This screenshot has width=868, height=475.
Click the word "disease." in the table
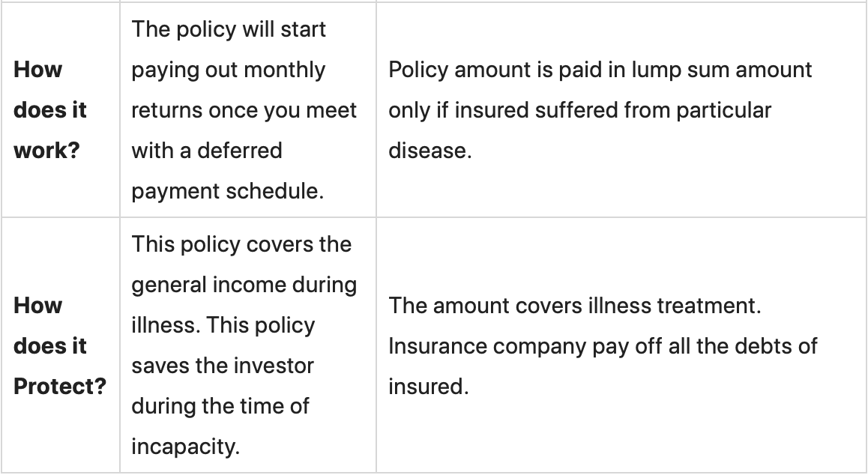coord(430,151)
